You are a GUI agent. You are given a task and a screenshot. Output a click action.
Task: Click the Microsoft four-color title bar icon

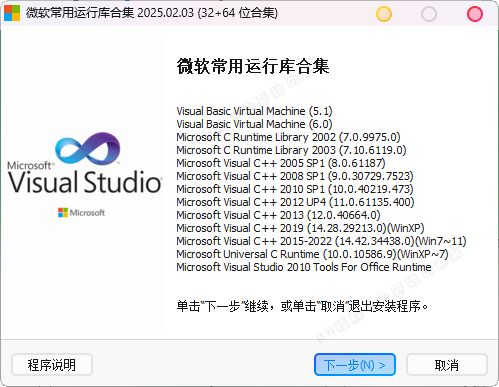click(x=12, y=13)
